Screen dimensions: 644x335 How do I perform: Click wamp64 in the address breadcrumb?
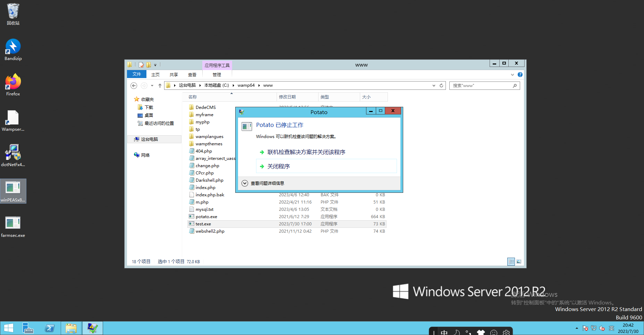coord(246,85)
